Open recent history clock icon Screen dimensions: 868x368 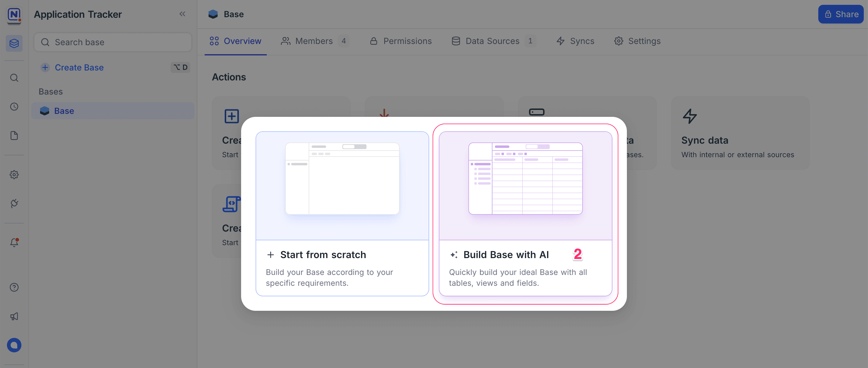point(14,107)
